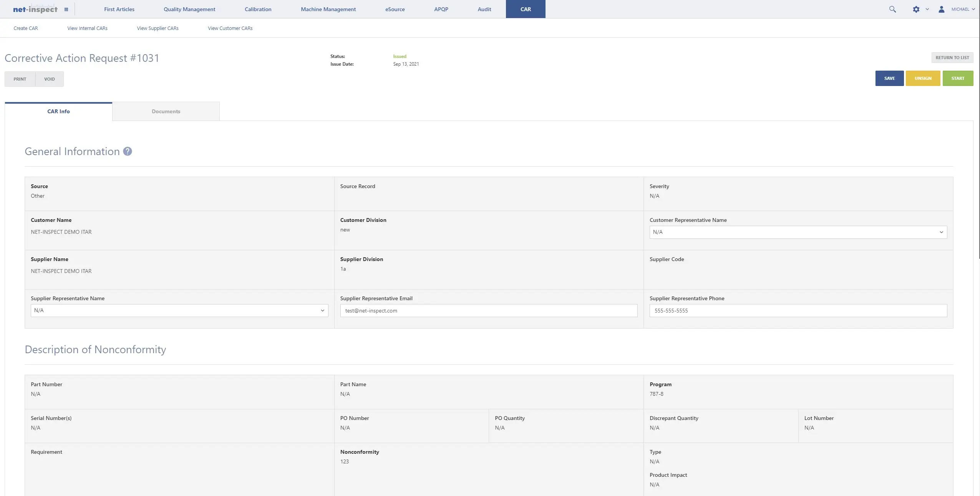The width and height of the screenshot is (980, 496).
Task: Click the apps grid icon beside the logo
Action: (x=66, y=9)
